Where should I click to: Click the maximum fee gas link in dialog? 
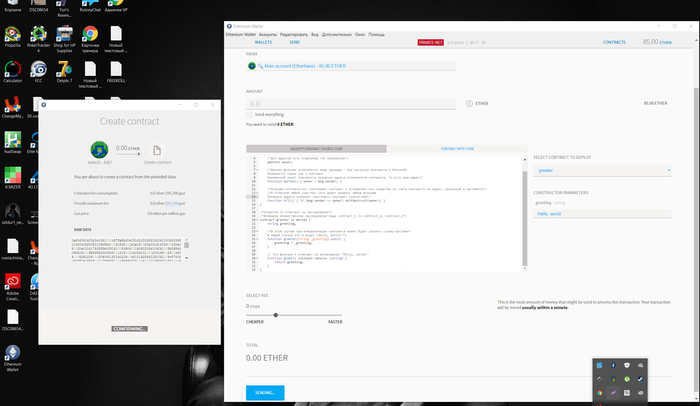coord(171,203)
